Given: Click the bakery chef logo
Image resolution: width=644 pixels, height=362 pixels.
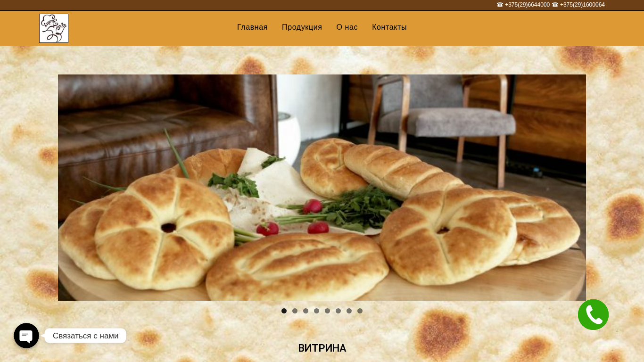Looking at the screenshot, I should pyautogui.click(x=54, y=28).
